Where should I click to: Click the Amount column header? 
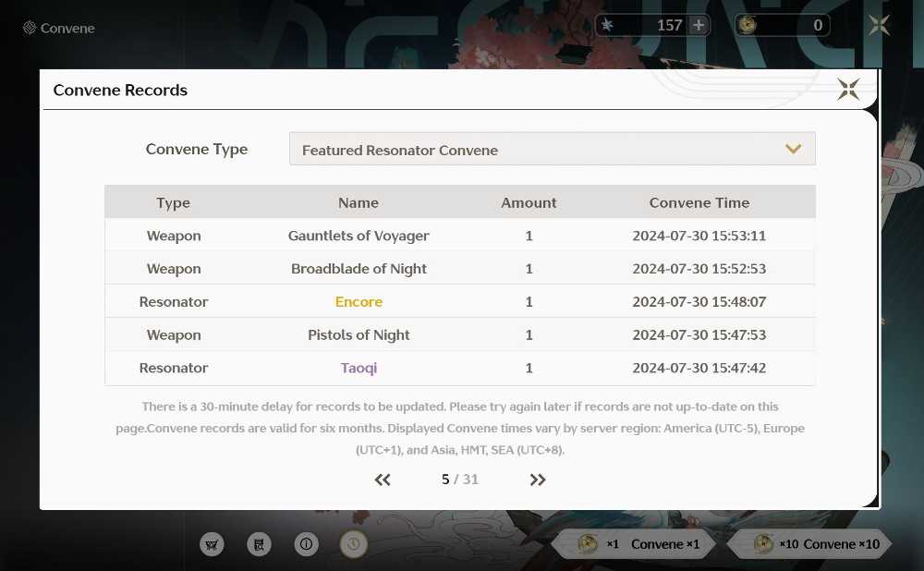point(529,202)
